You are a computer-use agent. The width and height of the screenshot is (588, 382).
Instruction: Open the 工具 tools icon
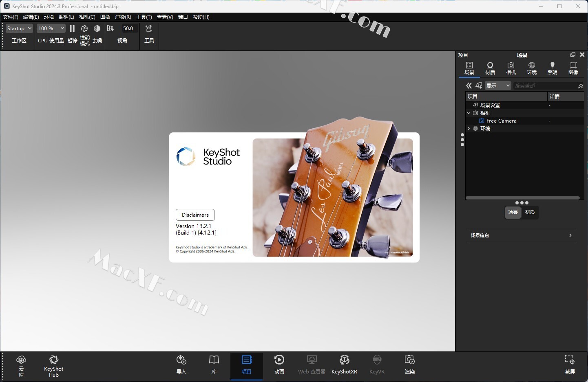click(x=149, y=29)
